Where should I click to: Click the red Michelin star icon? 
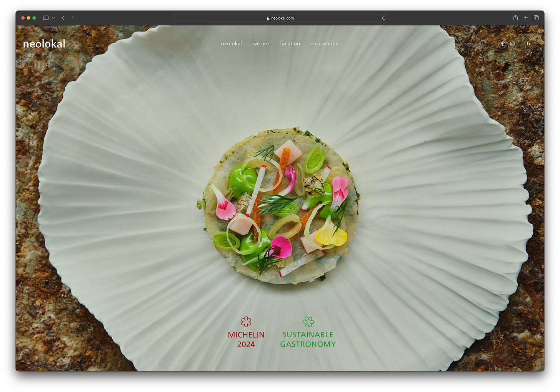(246, 322)
